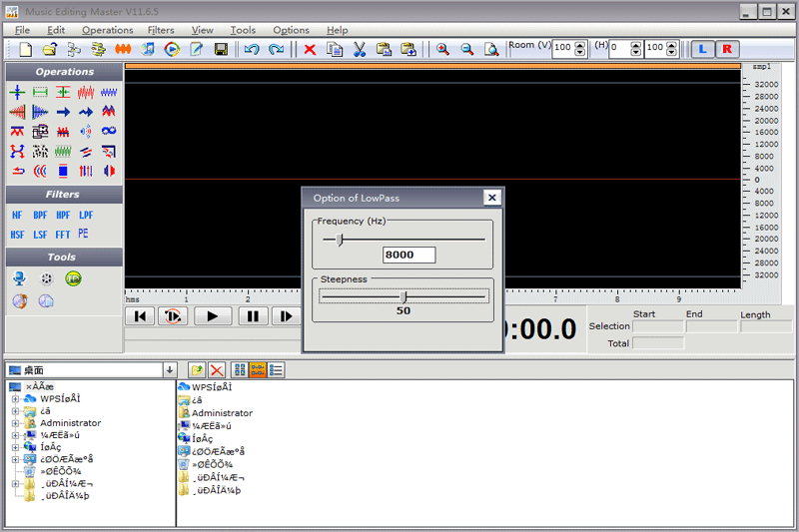Toggle the left channel L button
Screen dimensions: 799x532
tap(703, 49)
